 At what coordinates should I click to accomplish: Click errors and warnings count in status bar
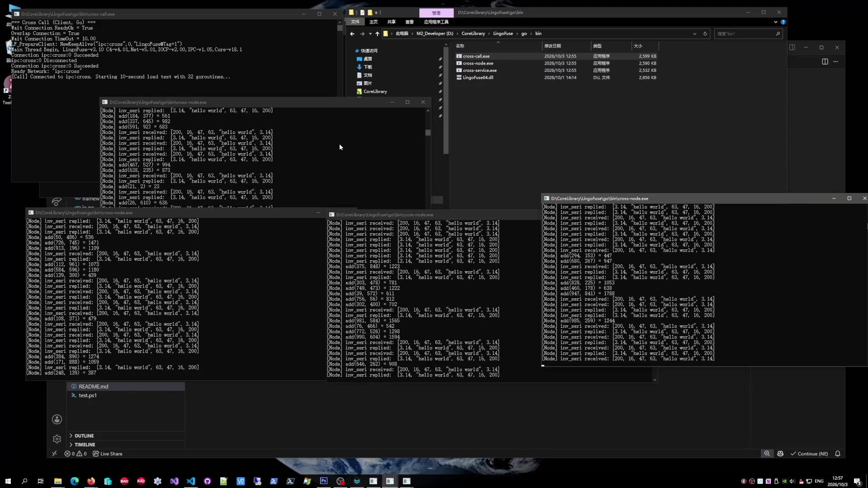pyautogui.click(x=75, y=454)
